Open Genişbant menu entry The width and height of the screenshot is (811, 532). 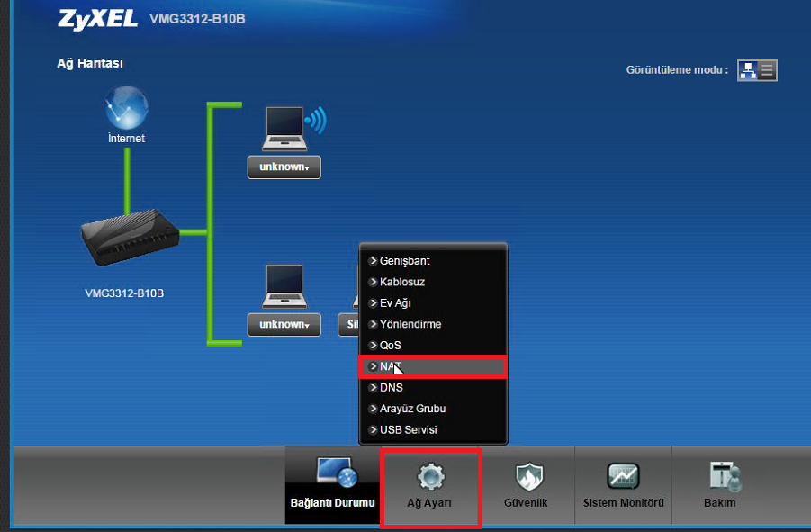pyautogui.click(x=434, y=260)
